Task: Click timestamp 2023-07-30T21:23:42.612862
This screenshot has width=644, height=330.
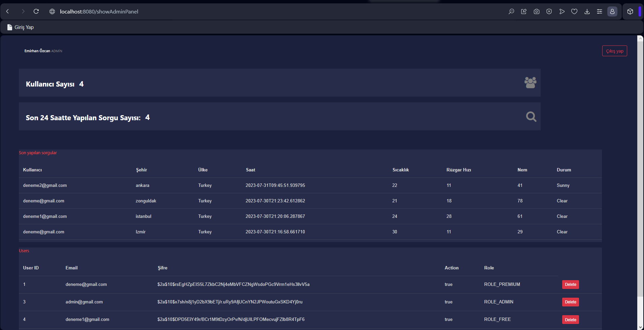Action: [275, 201]
